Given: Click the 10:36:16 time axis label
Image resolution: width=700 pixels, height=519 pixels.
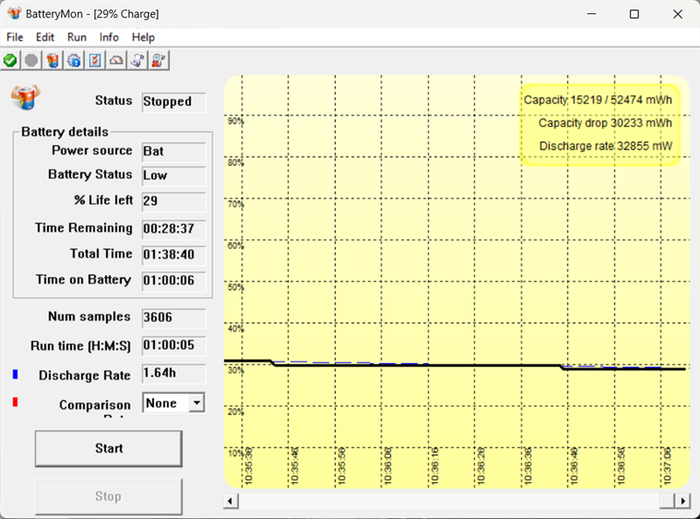Looking at the screenshot, I should [x=434, y=466].
